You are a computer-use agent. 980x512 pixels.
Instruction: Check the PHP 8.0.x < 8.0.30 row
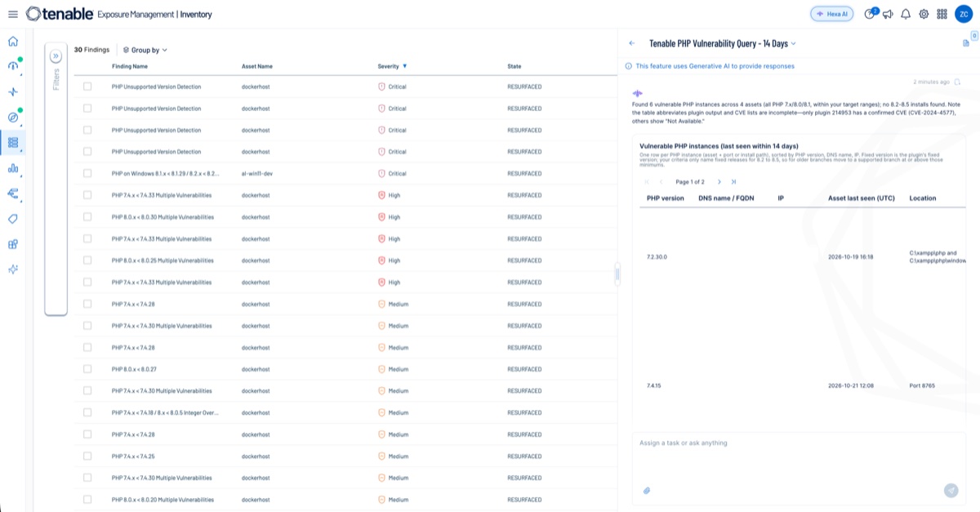pyautogui.click(x=87, y=217)
